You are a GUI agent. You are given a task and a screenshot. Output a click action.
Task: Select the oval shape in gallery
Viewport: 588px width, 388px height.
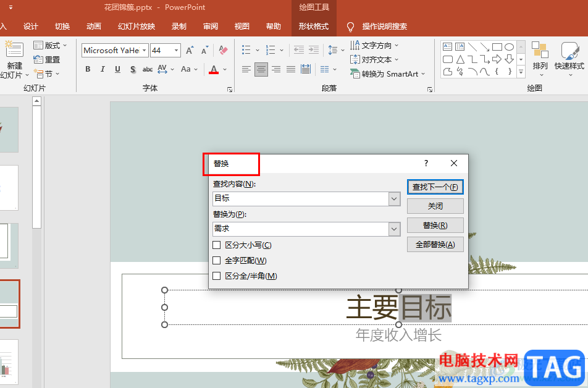click(509, 48)
